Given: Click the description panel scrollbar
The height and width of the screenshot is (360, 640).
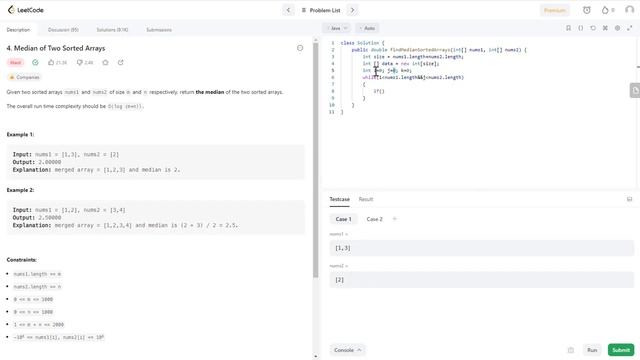Looking at the screenshot, I should (316, 160).
